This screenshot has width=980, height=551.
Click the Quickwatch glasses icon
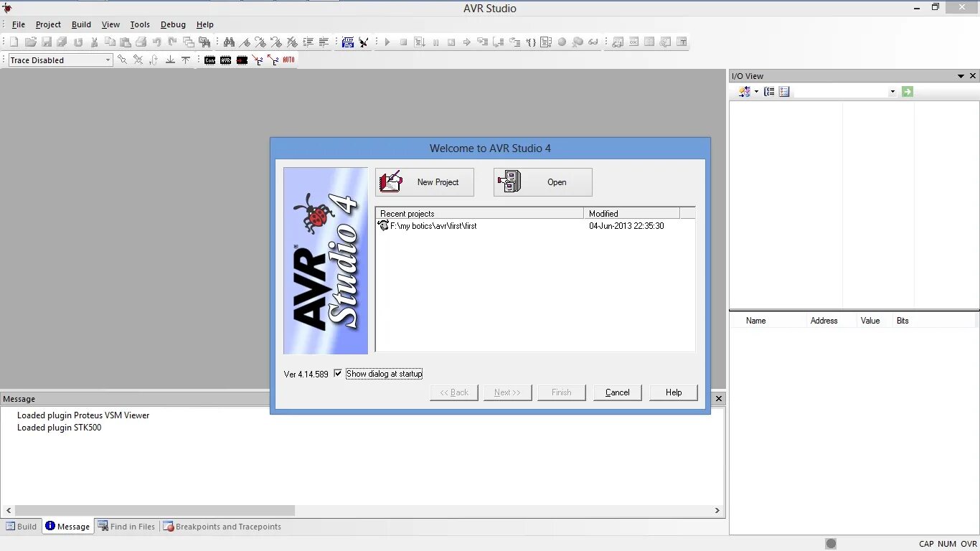click(x=593, y=42)
